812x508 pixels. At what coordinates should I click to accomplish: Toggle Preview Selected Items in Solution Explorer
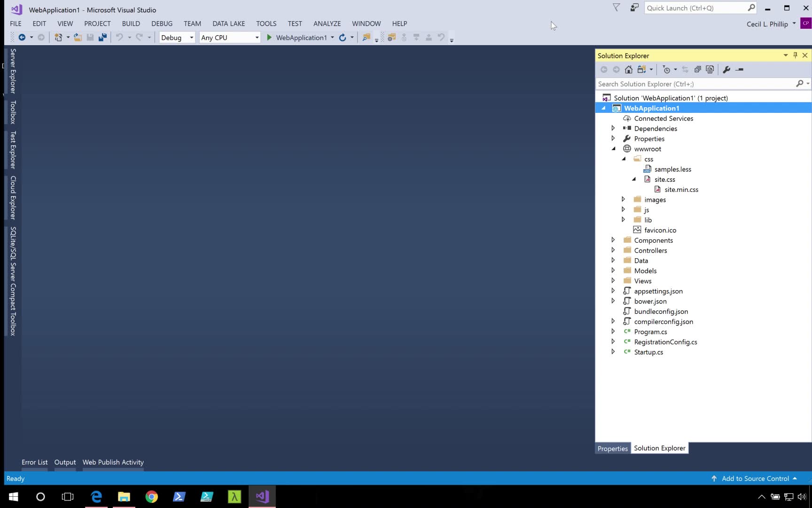[x=739, y=70]
